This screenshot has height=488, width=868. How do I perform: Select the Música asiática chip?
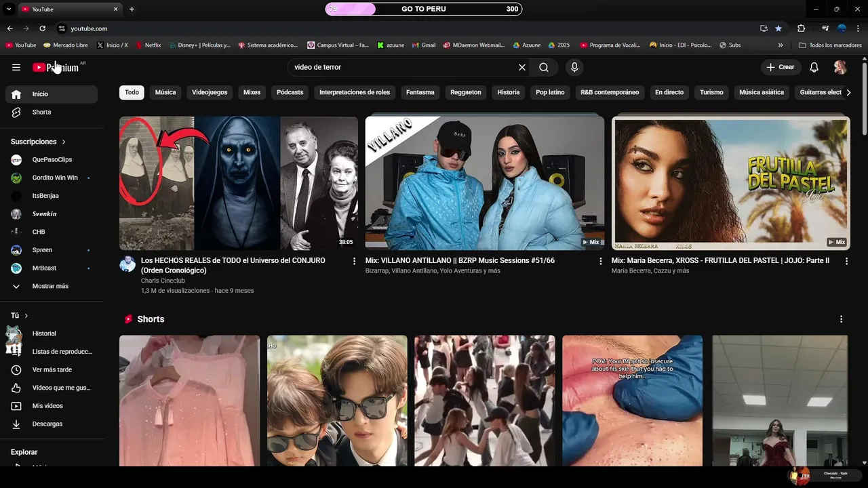click(x=762, y=92)
